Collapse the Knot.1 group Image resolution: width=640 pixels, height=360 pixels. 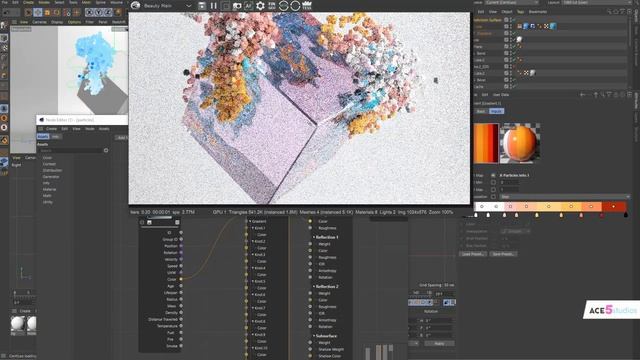[253, 228]
